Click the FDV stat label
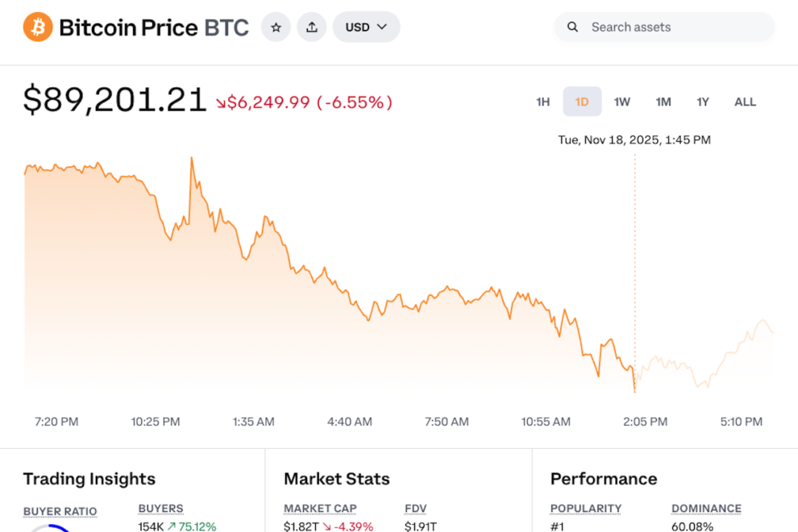 tap(415, 509)
